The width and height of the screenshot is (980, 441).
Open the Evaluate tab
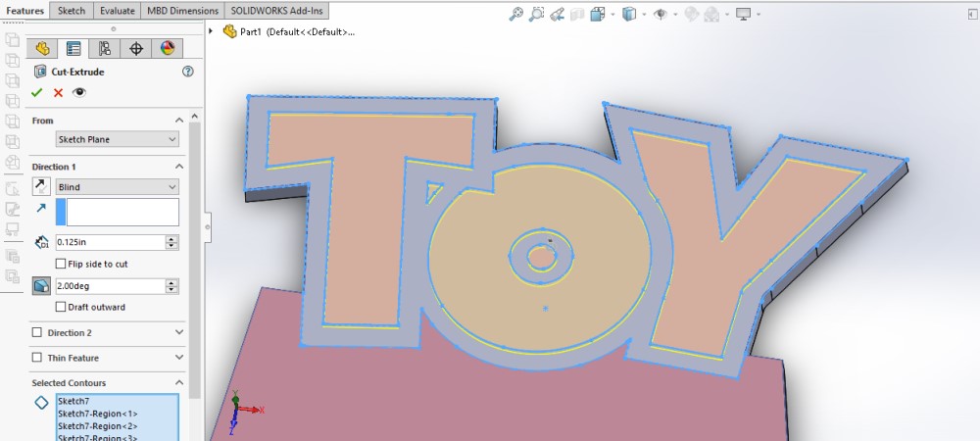tap(118, 11)
